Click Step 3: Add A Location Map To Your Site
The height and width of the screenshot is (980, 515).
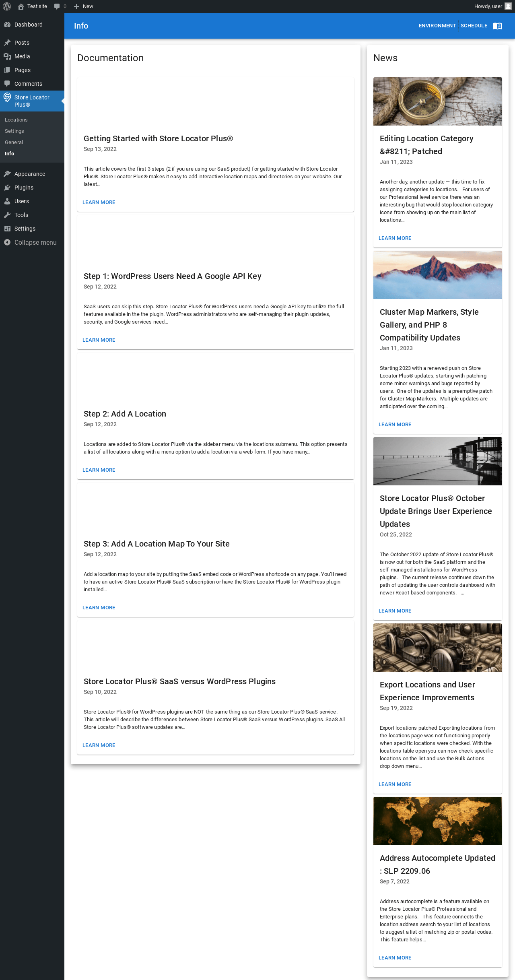[x=157, y=544]
